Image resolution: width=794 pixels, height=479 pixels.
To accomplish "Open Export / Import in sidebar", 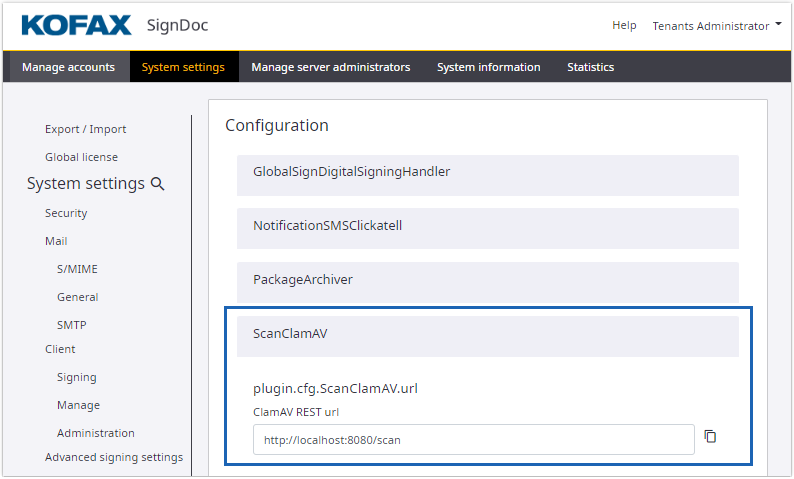I will coord(85,129).
